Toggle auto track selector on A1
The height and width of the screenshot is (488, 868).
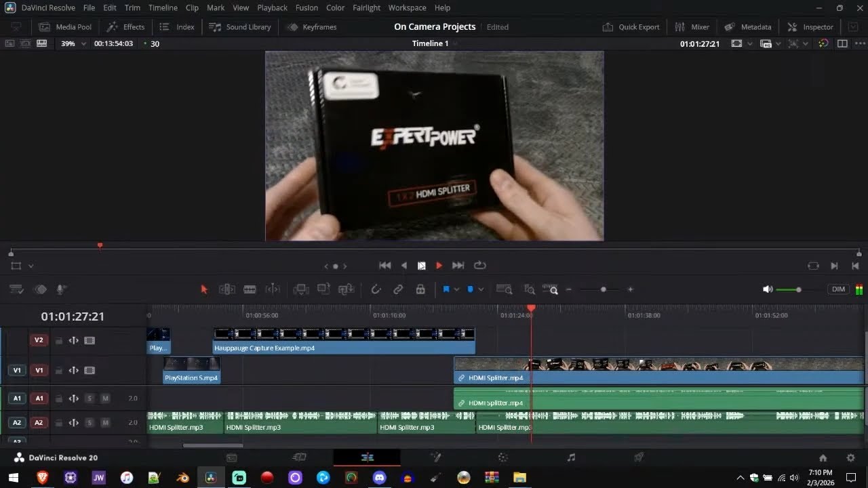[x=74, y=399]
